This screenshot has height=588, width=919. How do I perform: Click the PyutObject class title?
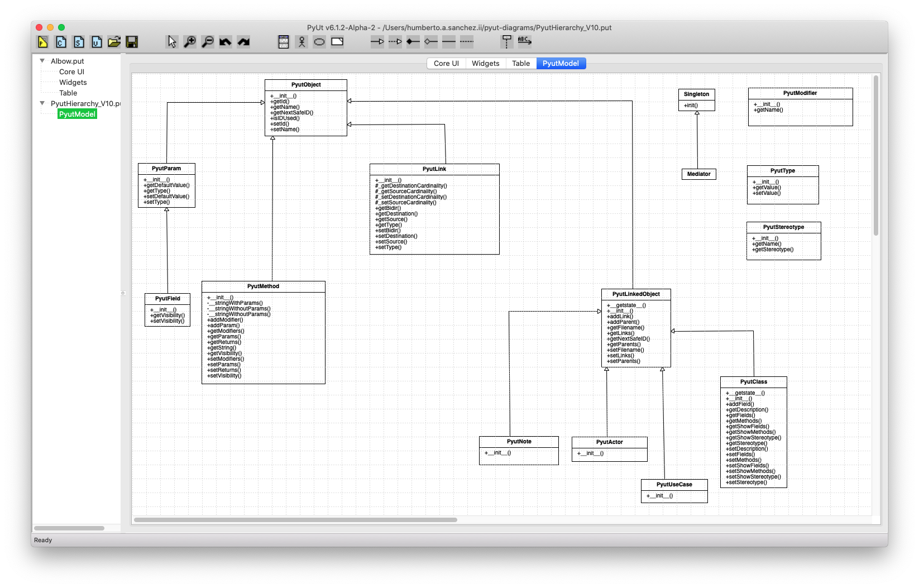pos(306,85)
